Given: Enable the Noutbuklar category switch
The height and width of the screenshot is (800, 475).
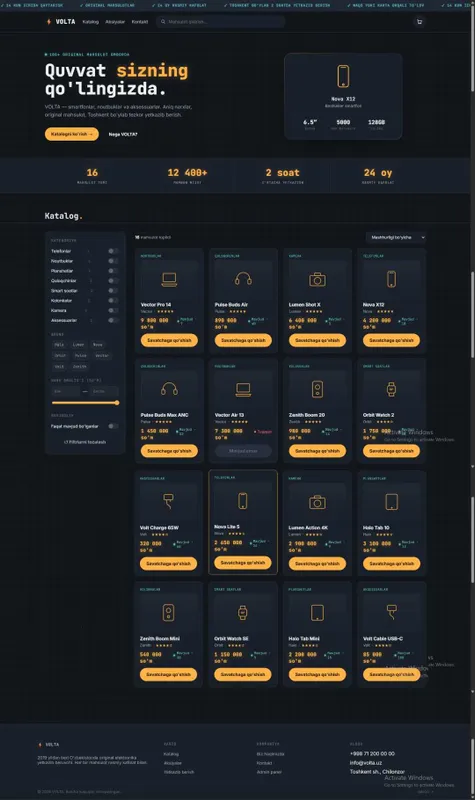Looking at the screenshot, I should coord(113,261).
